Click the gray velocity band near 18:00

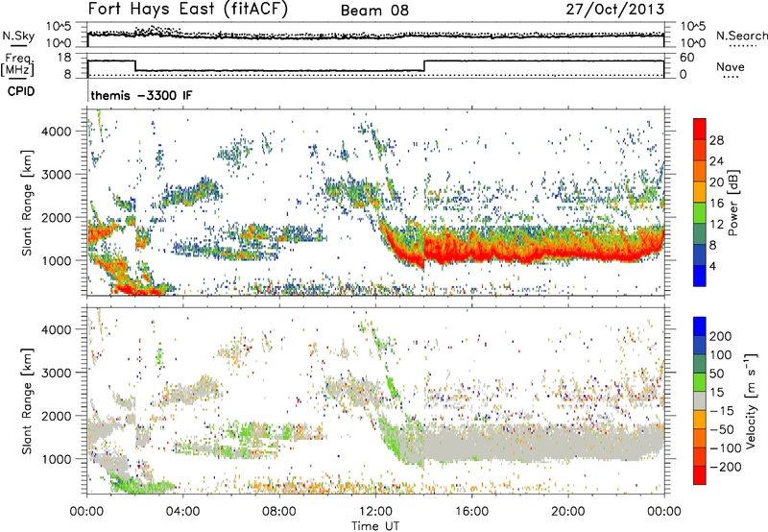click(519, 445)
